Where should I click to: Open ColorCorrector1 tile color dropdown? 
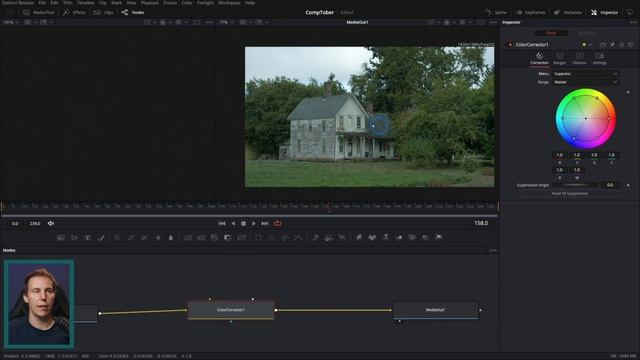point(587,44)
